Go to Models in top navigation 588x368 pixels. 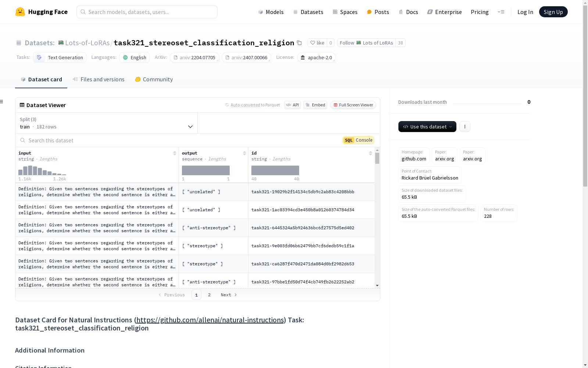[271, 12]
